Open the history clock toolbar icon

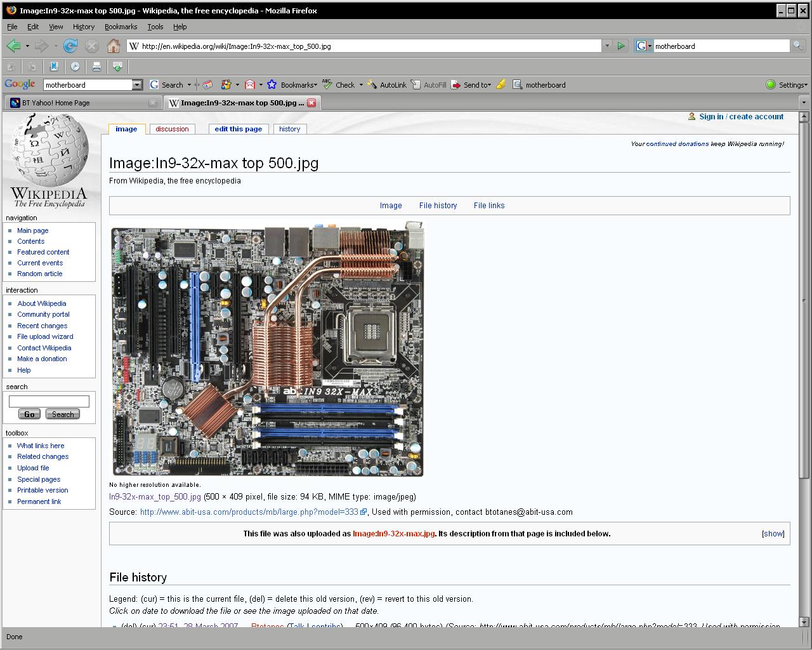[75, 66]
